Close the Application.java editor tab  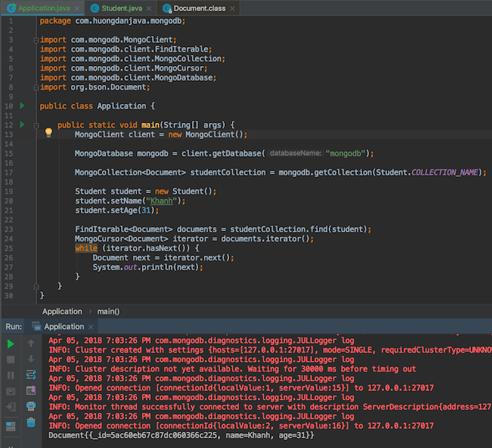77,9
